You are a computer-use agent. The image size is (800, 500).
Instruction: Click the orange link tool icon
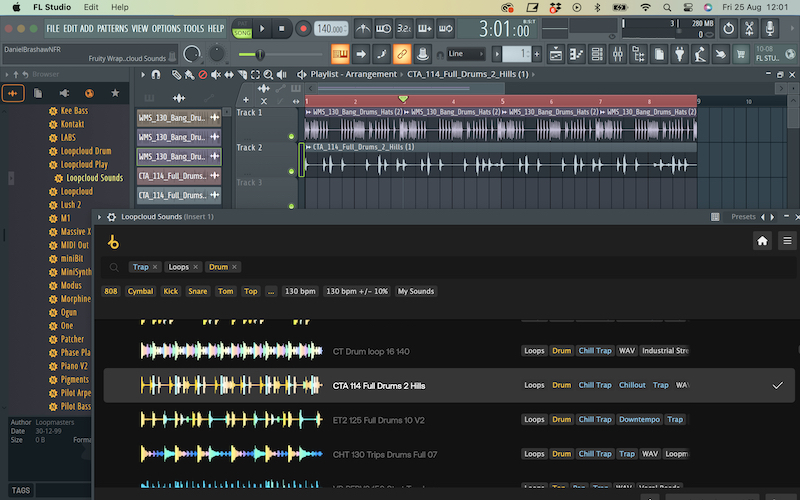click(402, 53)
